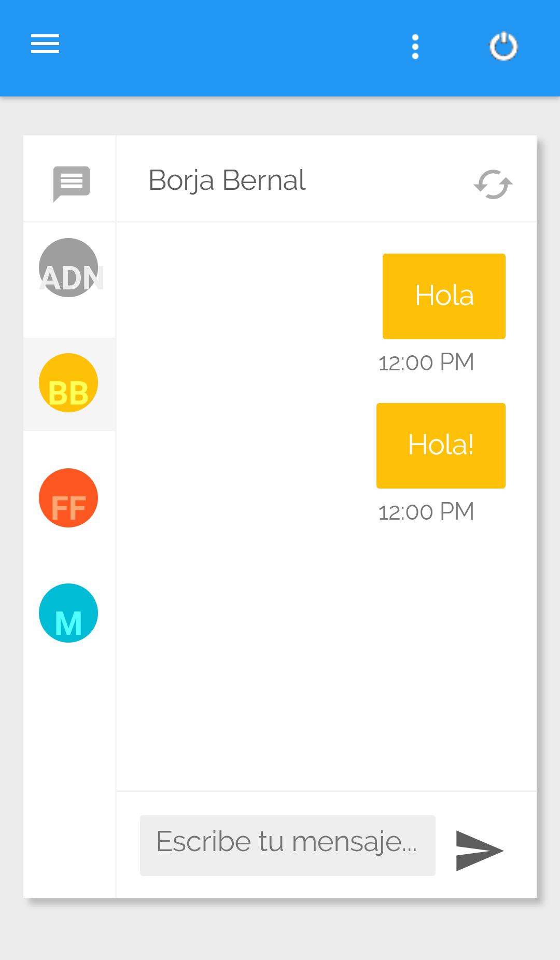Open the FF contact chat
The image size is (560, 960).
tap(68, 498)
